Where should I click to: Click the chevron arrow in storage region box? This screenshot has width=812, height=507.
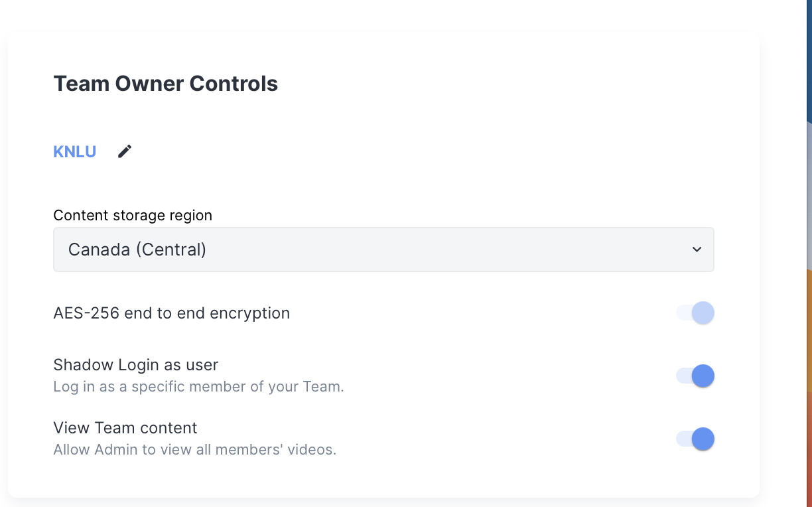coord(697,250)
